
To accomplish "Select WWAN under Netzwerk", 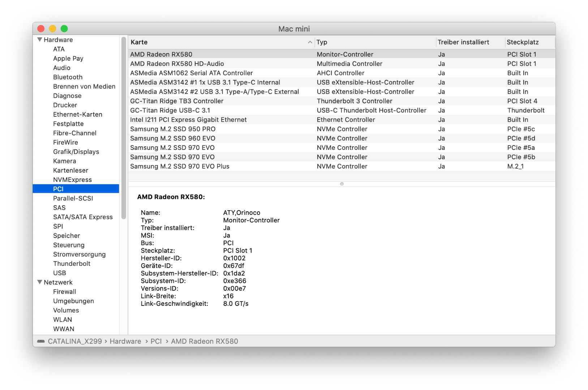I will tap(64, 329).
